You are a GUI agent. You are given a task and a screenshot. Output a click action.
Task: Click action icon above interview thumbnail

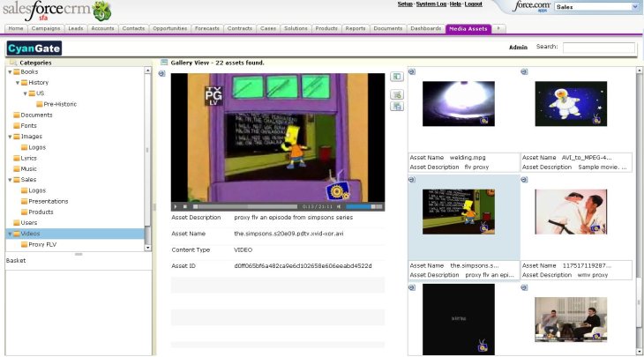[x=524, y=287]
